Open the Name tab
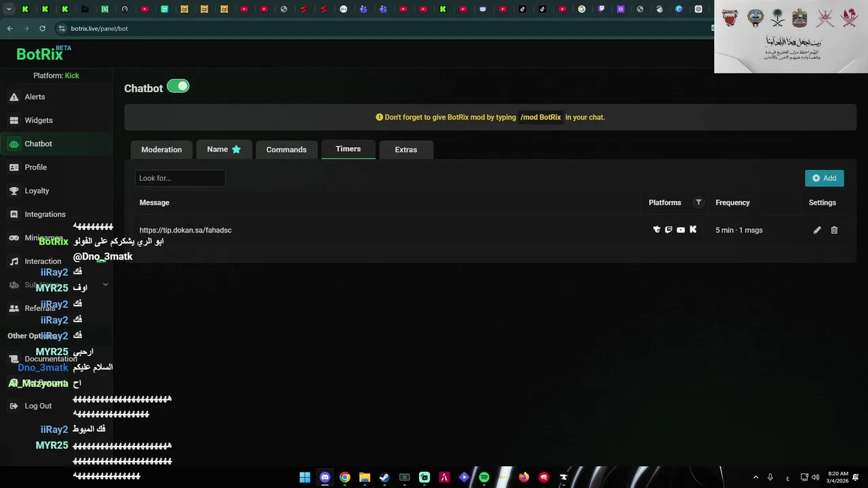Viewport: 868px width, 488px height. tap(224, 149)
